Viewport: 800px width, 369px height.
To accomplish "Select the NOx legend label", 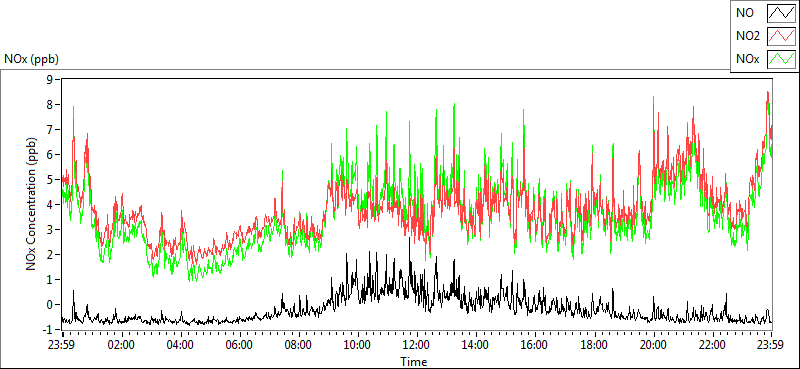I will 747,60.
